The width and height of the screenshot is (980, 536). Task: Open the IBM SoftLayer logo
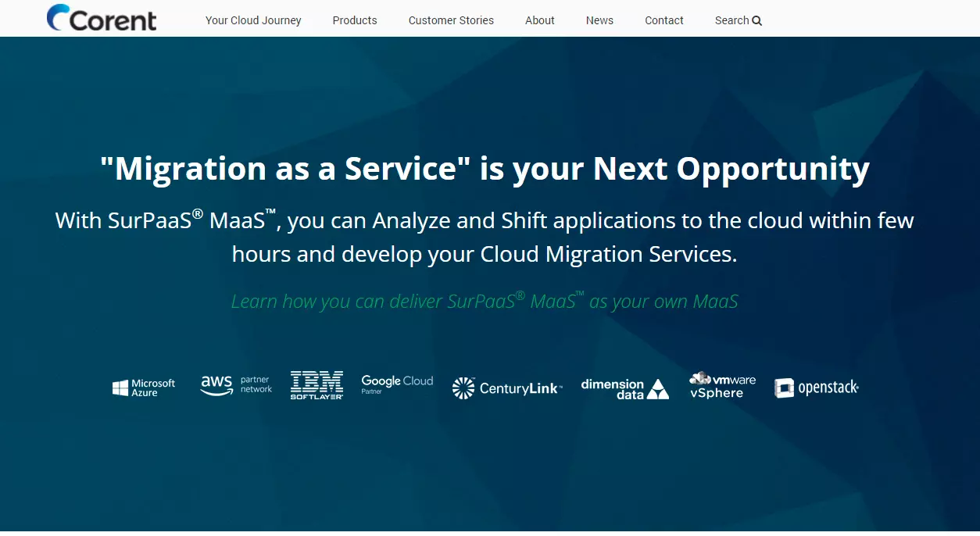click(x=317, y=384)
